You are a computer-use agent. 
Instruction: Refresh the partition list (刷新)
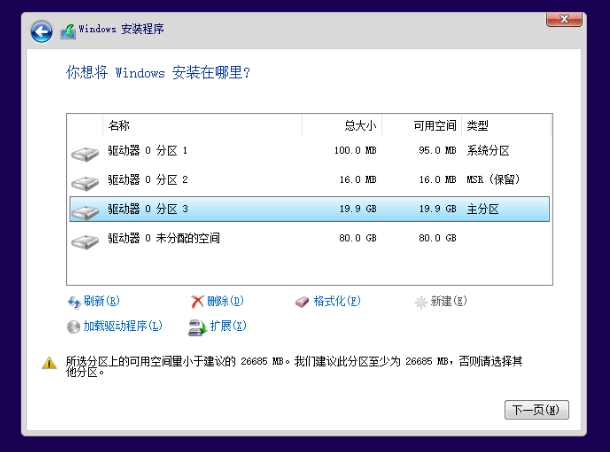[x=93, y=301]
